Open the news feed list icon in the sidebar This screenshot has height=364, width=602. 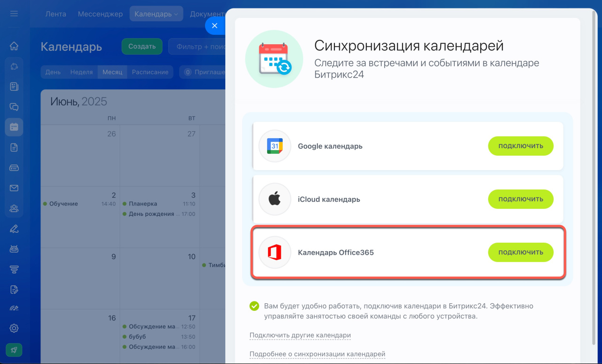point(14,87)
